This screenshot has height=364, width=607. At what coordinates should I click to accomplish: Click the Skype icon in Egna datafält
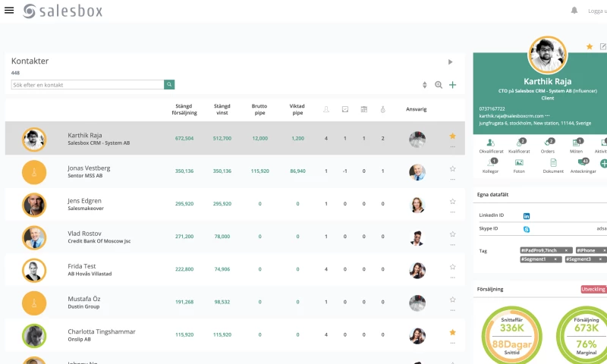coord(527,229)
